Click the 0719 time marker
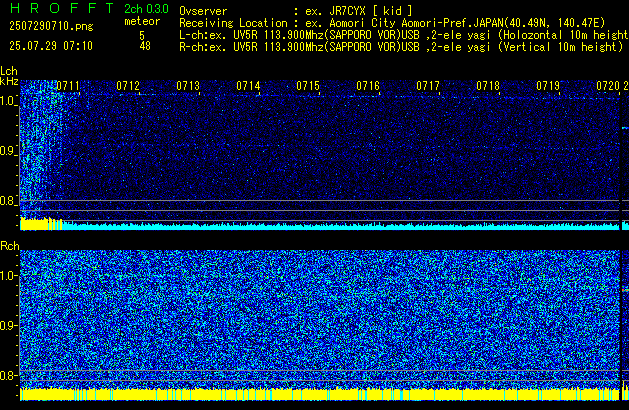The width and height of the screenshot is (629, 410). (548, 86)
